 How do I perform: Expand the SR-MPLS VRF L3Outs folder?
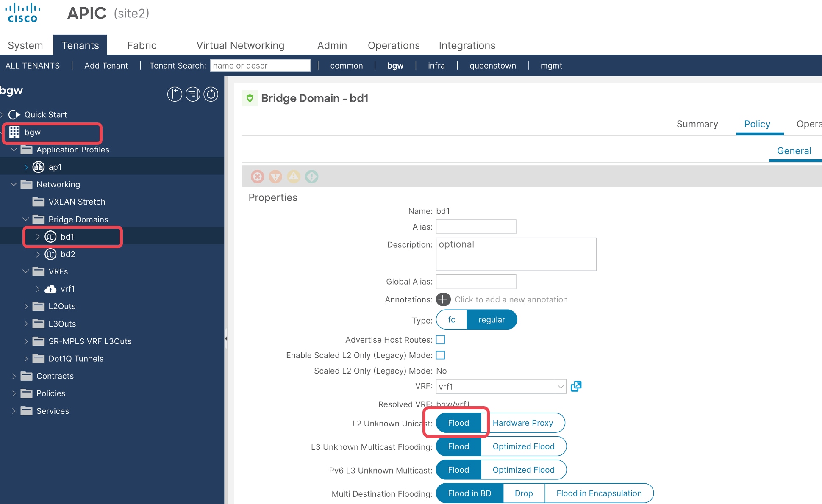pyautogui.click(x=26, y=341)
